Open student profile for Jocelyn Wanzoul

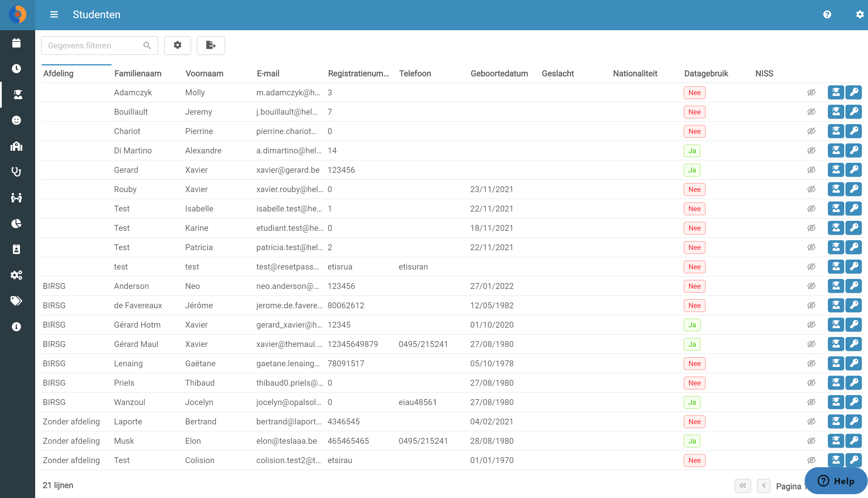836,402
